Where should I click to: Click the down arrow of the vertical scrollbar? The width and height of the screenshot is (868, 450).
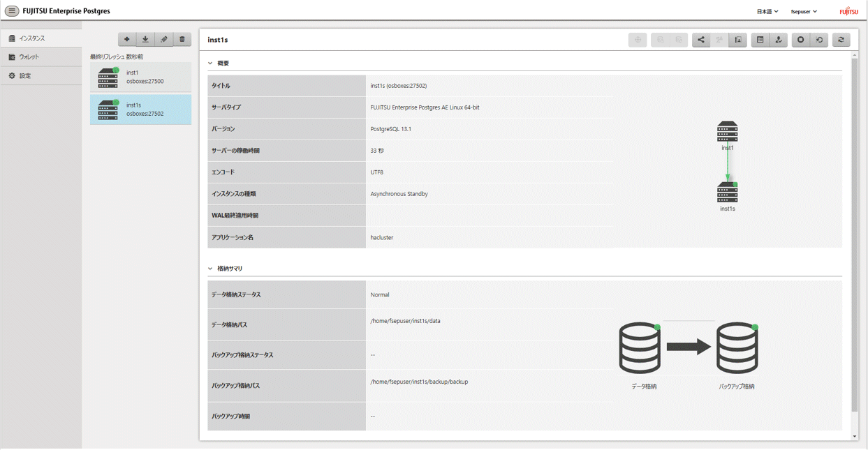tap(855, 437)
